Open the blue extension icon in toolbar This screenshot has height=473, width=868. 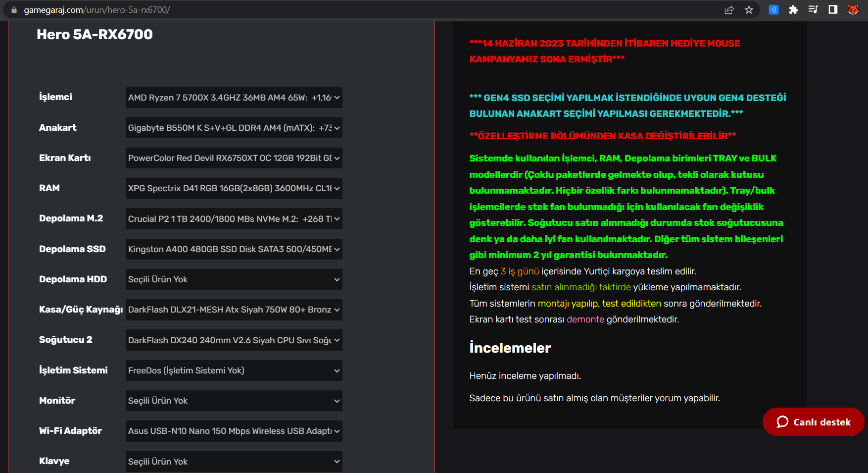coord(773,10)
